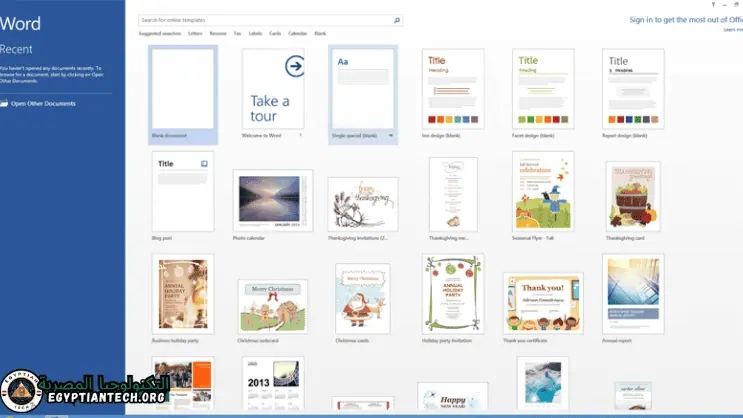Select the Ion design (blank) template
743x418 pixels.
point(453,88)
